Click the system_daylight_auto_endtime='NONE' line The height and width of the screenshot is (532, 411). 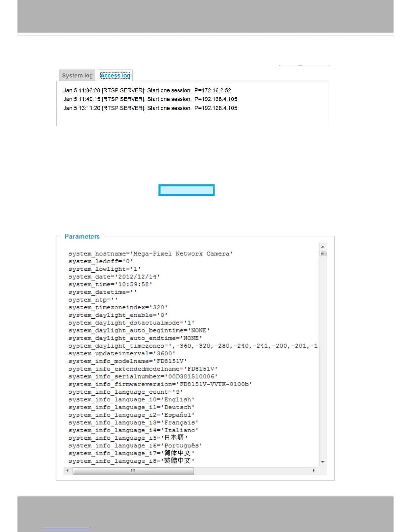click(x=135, y=338)
